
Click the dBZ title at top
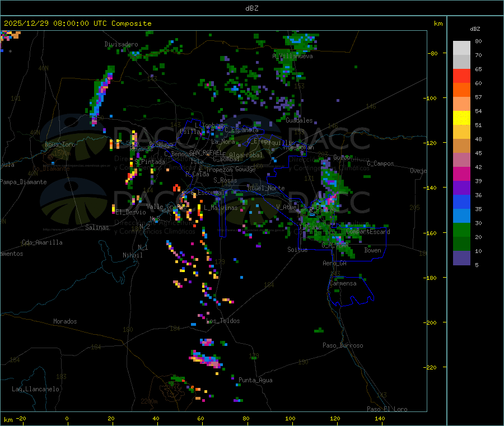[x=251, y=8]
